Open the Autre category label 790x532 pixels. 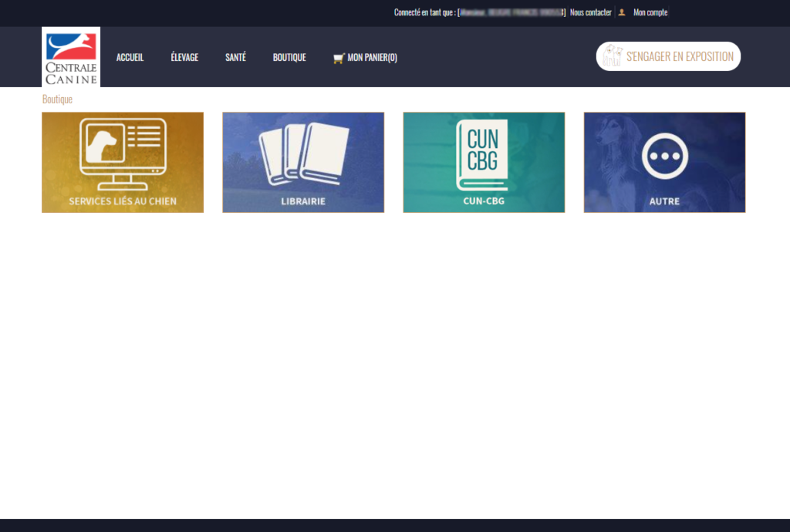pos(664,201)
